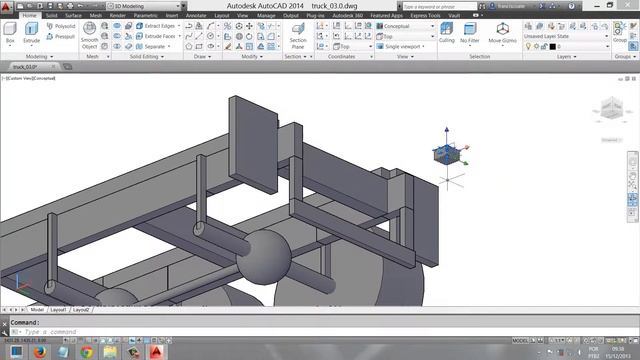Open the Help question mark icon
640x360 pixels.
click(x=571, y=6)
